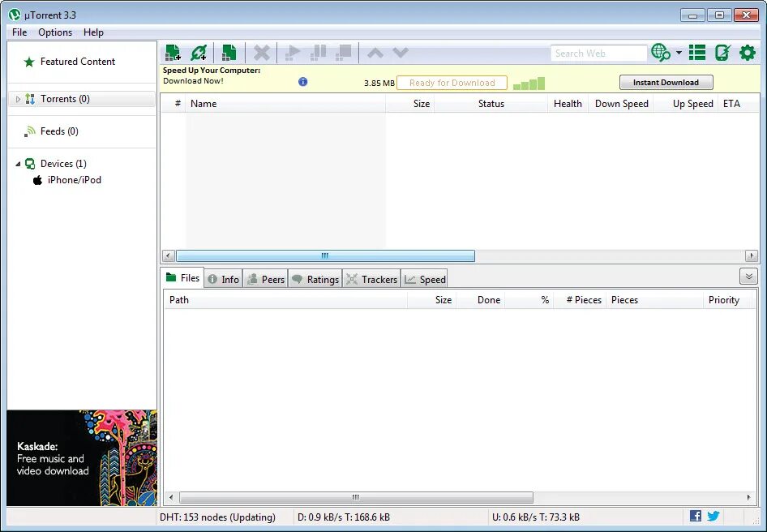The width and height of the screenshot is (767, 532).
Task: Switch to the Info tab
Action: 224,280
